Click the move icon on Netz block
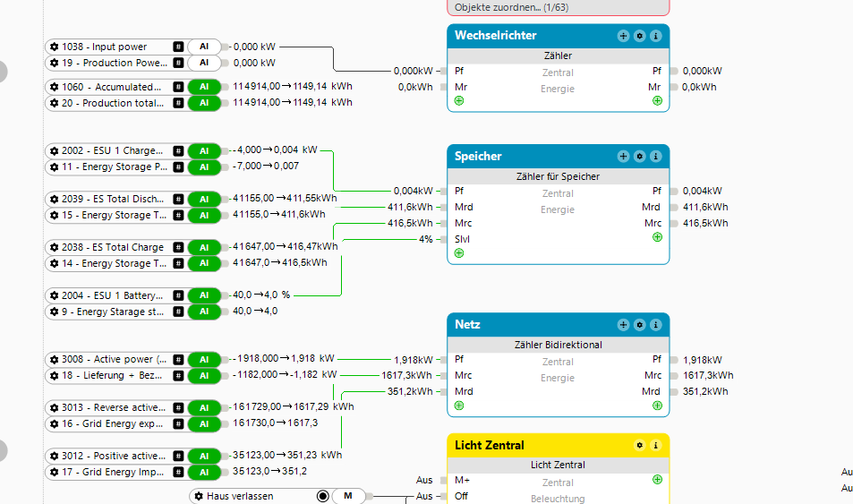Image resolution: width=853 pixels, height=504 pixels. pos(624,325)
